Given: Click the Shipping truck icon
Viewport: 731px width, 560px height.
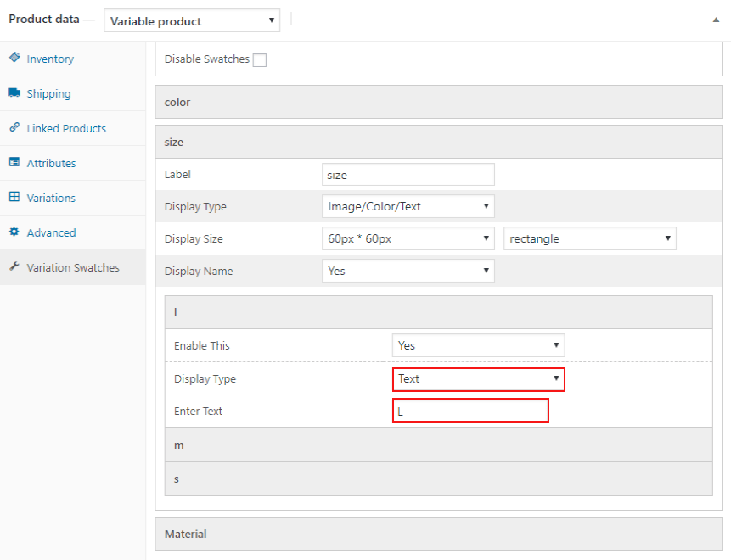Looking at the screenshot, I should 14,92.
